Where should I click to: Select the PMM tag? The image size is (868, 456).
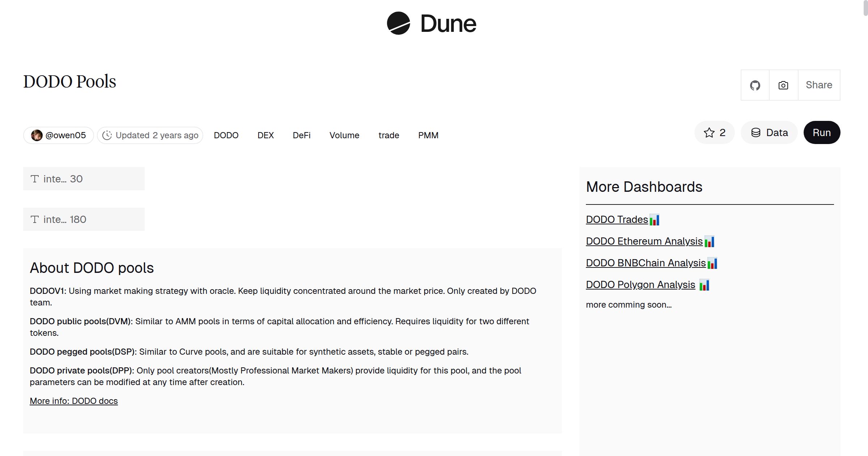pos(428,135)
